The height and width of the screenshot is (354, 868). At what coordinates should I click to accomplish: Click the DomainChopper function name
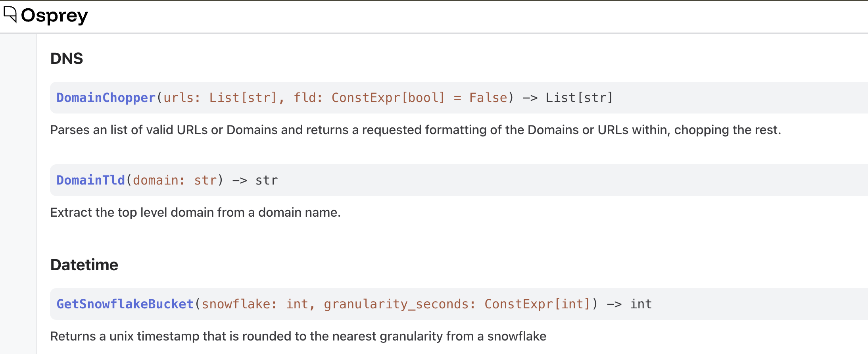[x=106, y=98]
